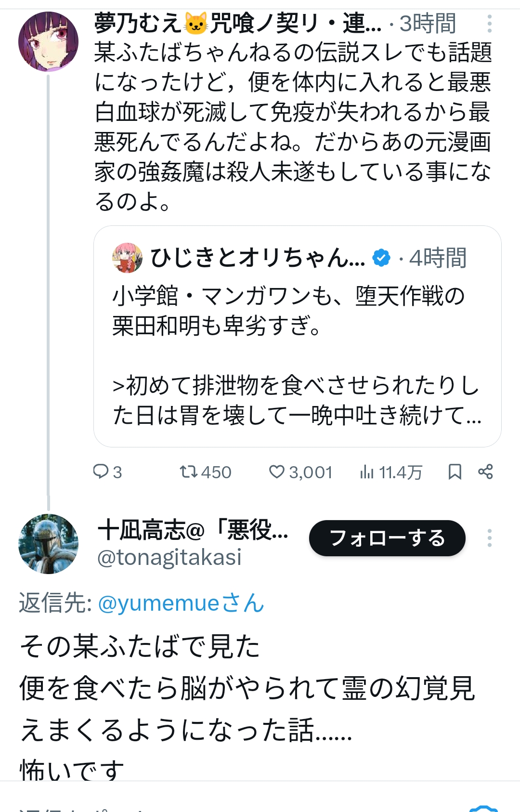This screenshot has height=812, width=520.
Task: Share the top tweet
Action: point(485,472)
